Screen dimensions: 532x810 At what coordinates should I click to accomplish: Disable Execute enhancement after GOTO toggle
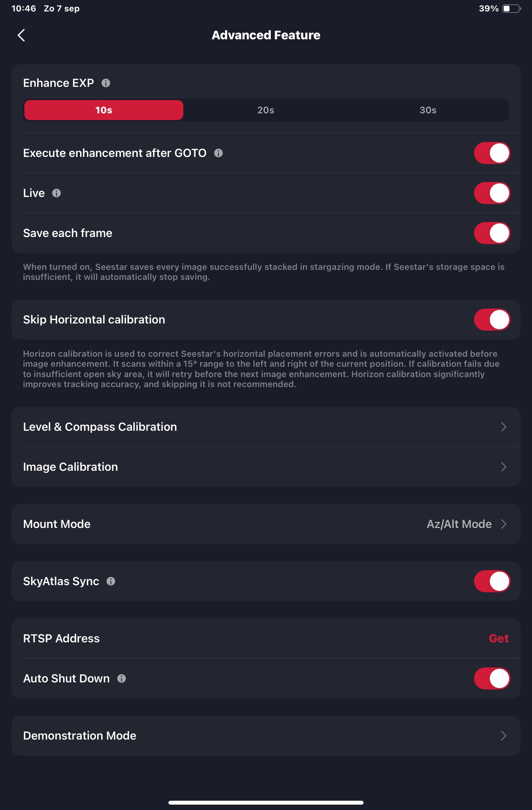tap(492, 153)
